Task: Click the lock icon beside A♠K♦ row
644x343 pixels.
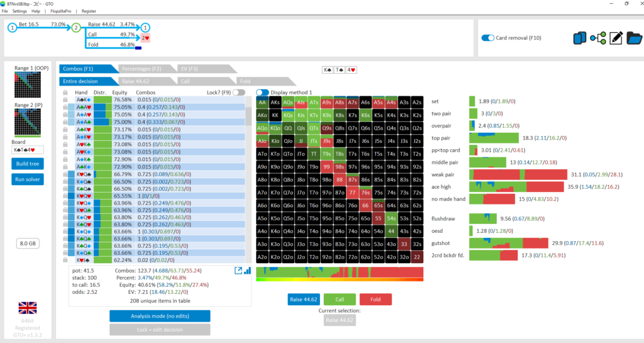Action: (x=65, y=99)
